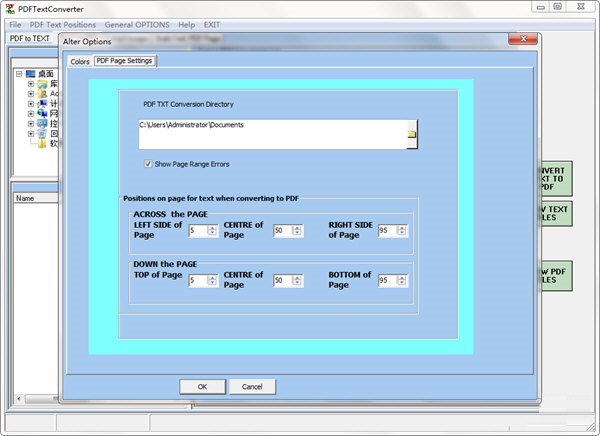Click the VIEW TEXT FILES button in main window
The image size is (600, 436).
coord(556,213)
